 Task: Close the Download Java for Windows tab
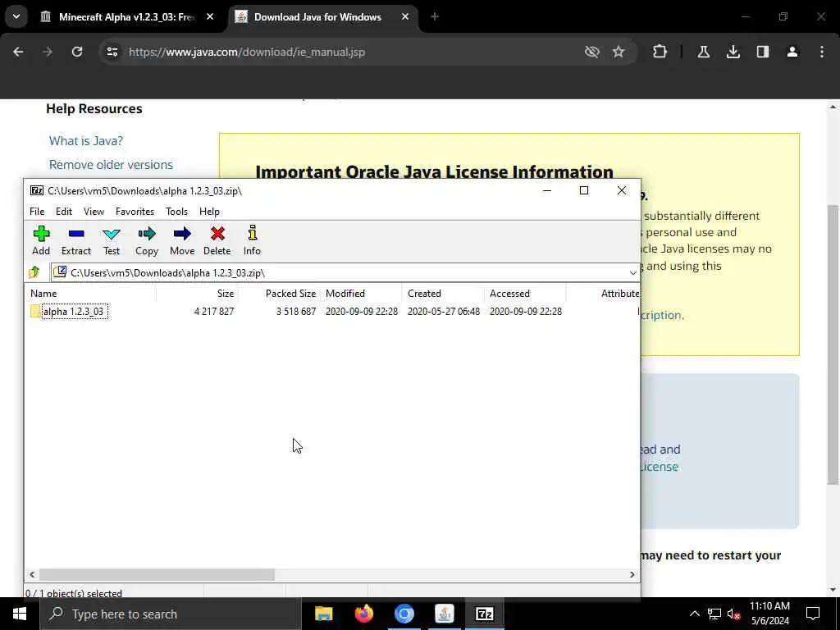405,16
